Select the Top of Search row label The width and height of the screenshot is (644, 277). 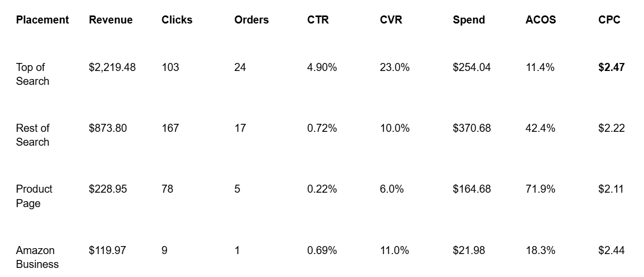(x=33, y=74)
